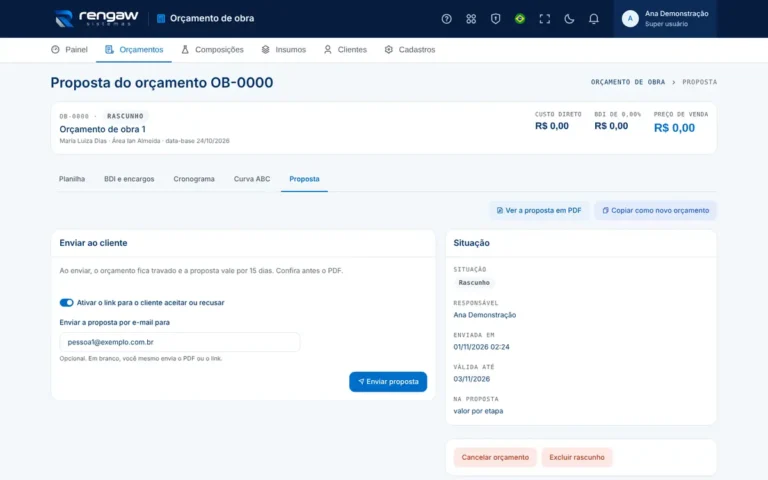Switch to dark mode moon icon
Image resolution: width=768 pixels, height=480 pixels.
(x=569, y=19)
